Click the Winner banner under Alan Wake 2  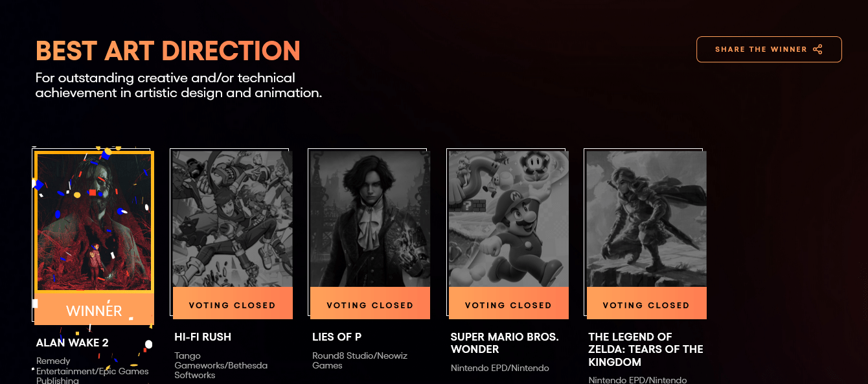[x=94, y=310]
